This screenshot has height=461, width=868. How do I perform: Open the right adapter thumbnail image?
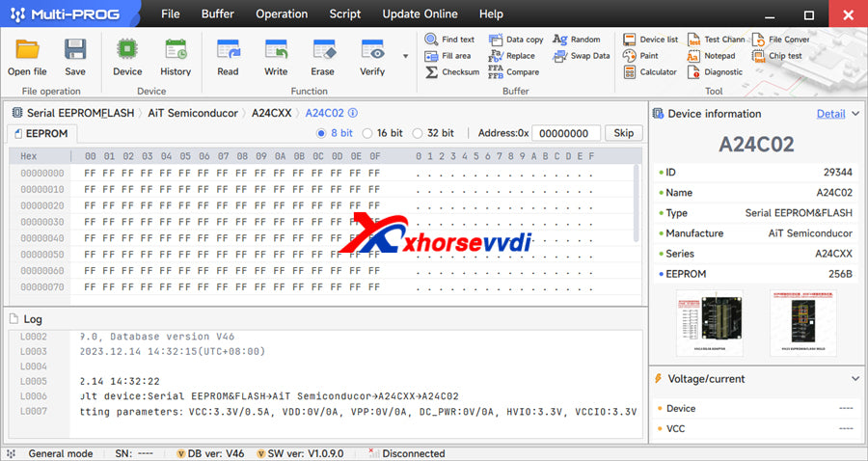pyautogui.click(x=803, y=323)
